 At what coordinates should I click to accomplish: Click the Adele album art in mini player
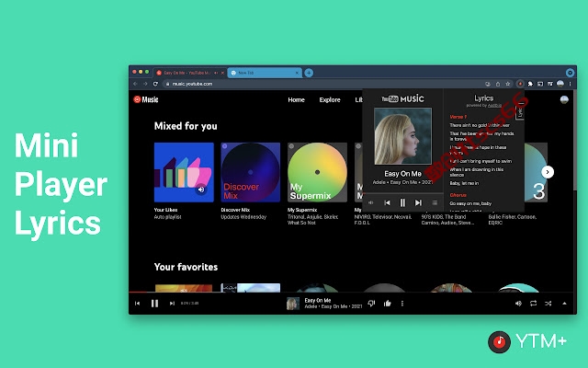pyautogui.click(x=402, y=136)
